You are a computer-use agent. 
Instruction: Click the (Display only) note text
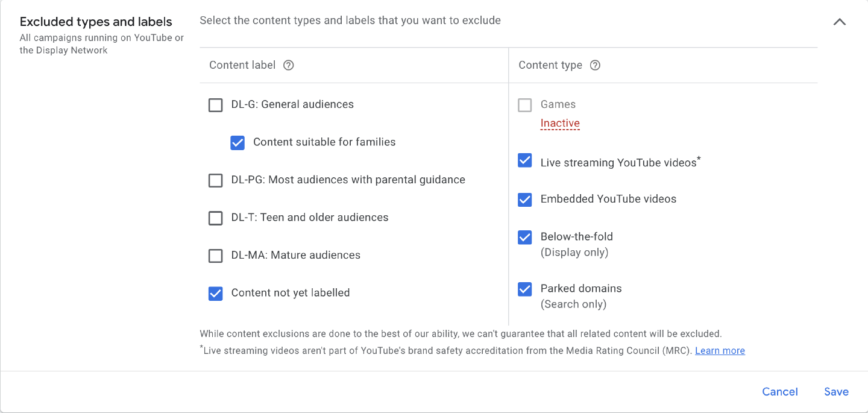coord(574,252)
